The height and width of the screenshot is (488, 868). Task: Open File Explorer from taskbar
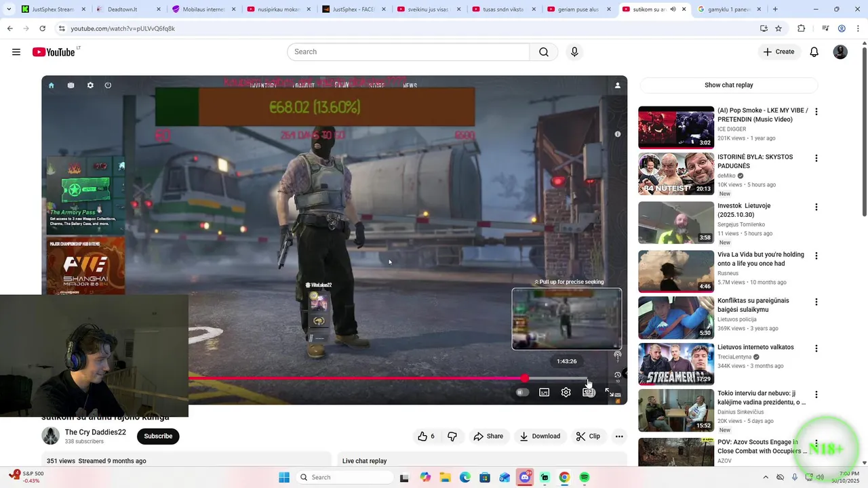pos(446,477)
